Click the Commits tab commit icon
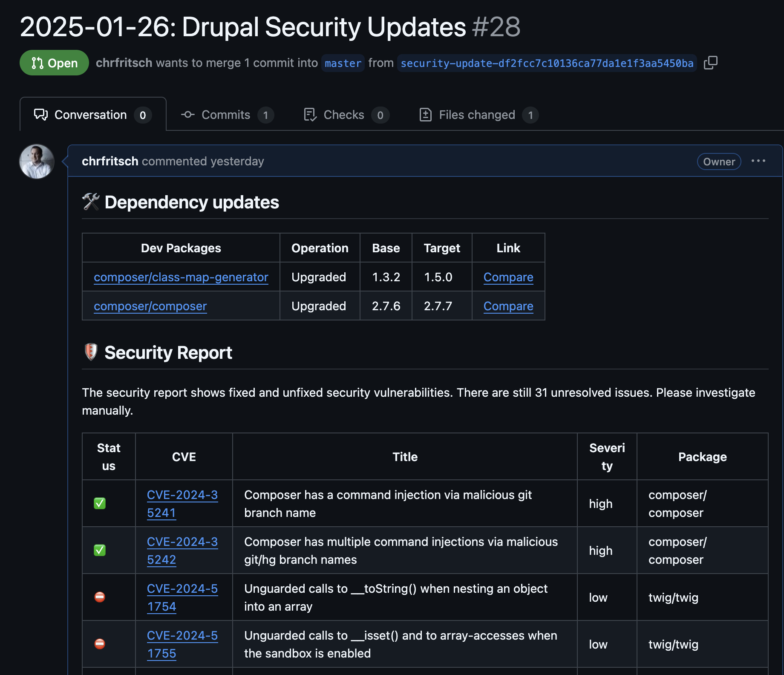This screenshot has width=784, height=675. [188, 115]
